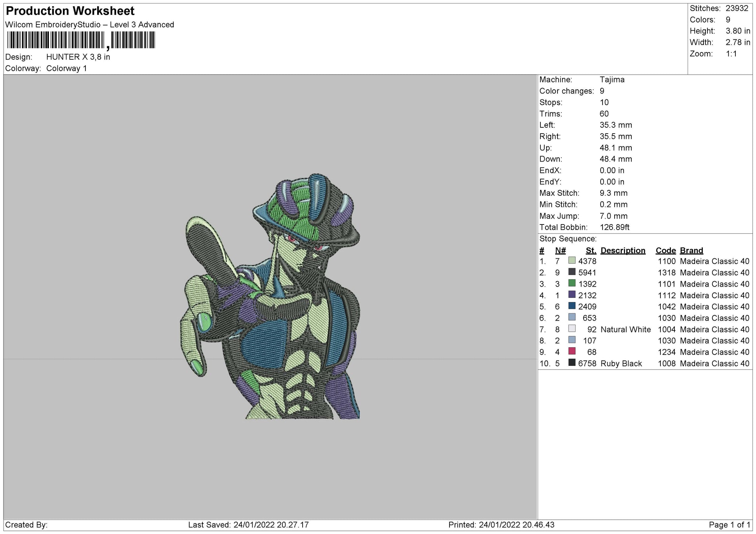Click the Min Stitch value '0.2 mm'
Viewport: 756px width, 534px height.
613,205
